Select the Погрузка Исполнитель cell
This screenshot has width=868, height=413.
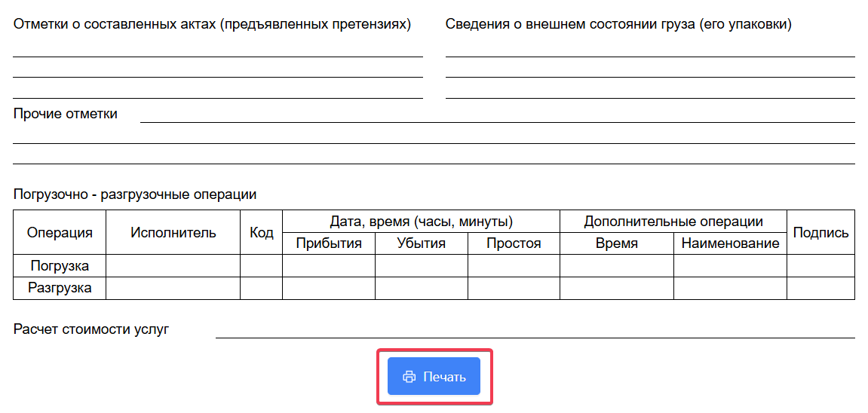tap(173, 266)
